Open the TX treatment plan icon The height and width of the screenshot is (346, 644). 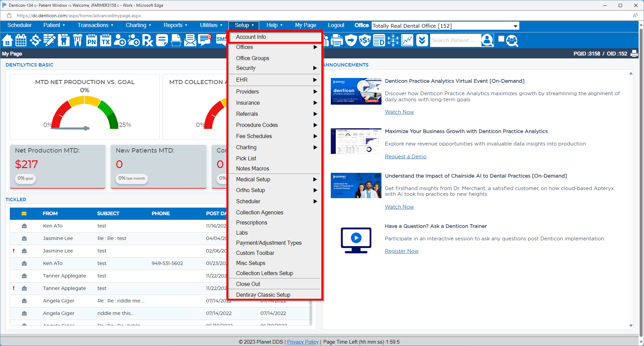[x=106, y=40]
